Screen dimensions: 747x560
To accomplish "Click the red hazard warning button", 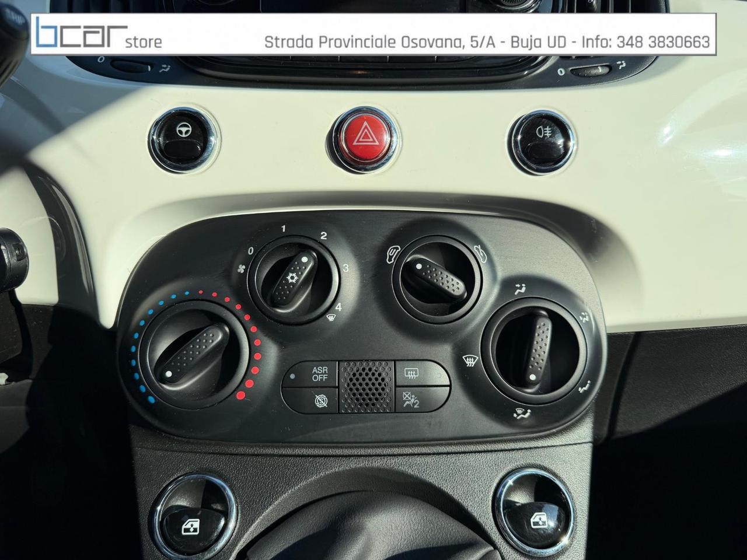I will 365,139.
